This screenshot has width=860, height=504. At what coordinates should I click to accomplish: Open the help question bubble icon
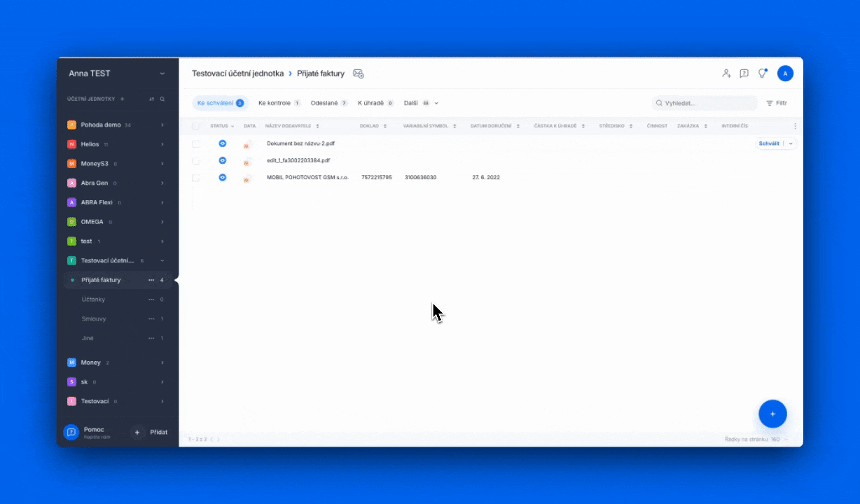(x=744, y=73)
